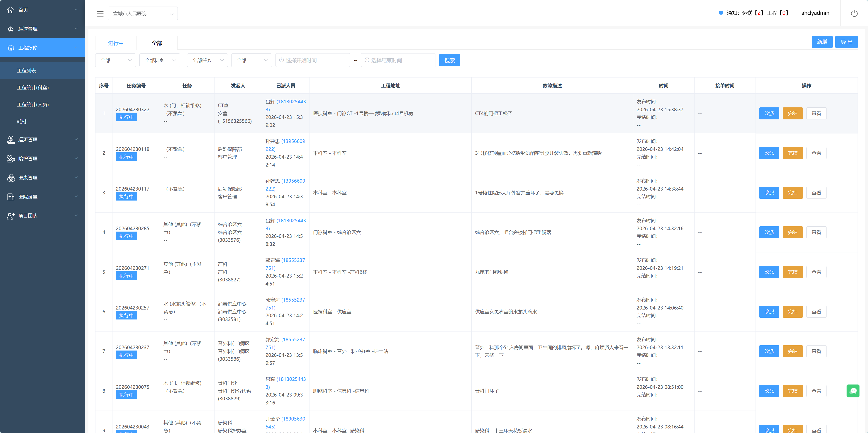Click the hamburger menu collapse icon
The width and height of the screenshot is (868, 433).
click(100, 13)
